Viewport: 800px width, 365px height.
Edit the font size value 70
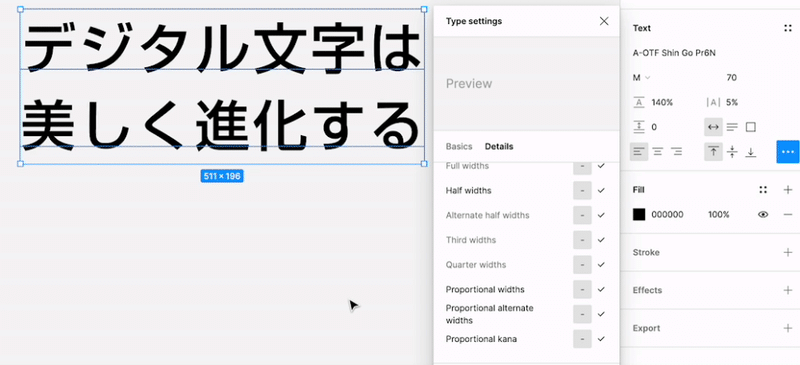[x=731, y=78]
